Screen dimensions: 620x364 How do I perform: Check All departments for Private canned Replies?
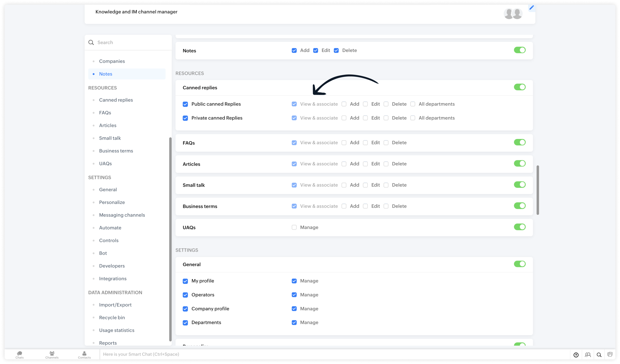click(413, 118)
